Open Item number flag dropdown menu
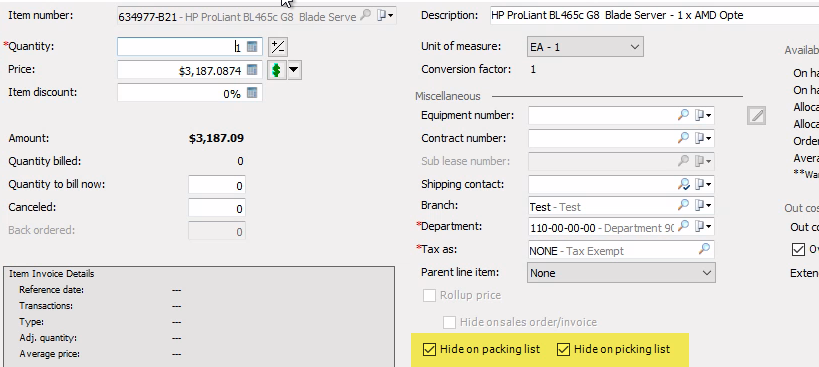This screenshot has width=819, height=367. coord(385,16)
